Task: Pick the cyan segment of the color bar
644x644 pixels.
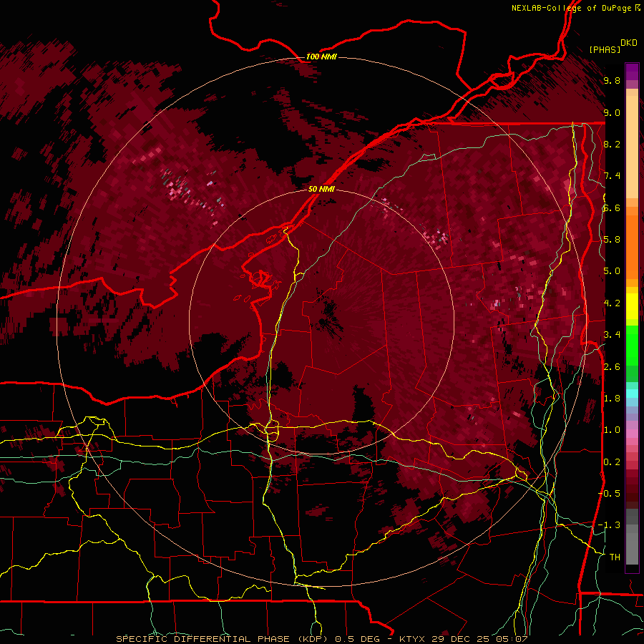Action: 632,394
